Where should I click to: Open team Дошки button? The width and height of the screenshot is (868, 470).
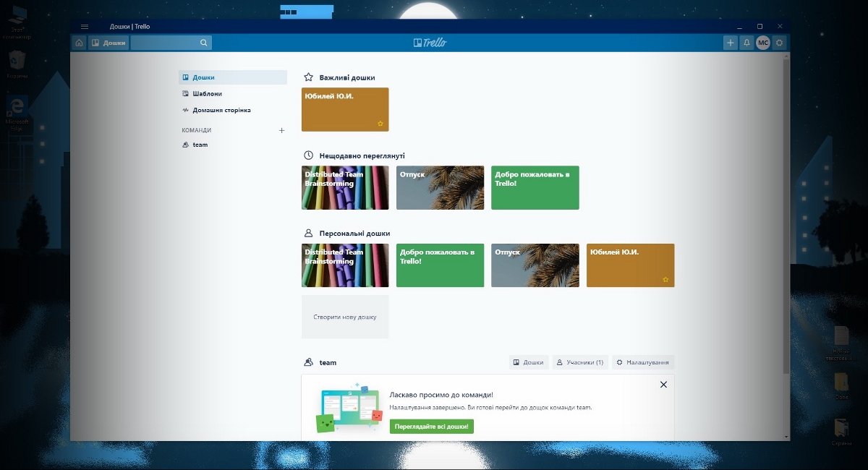pyautogui.click(x=529, y=362)
